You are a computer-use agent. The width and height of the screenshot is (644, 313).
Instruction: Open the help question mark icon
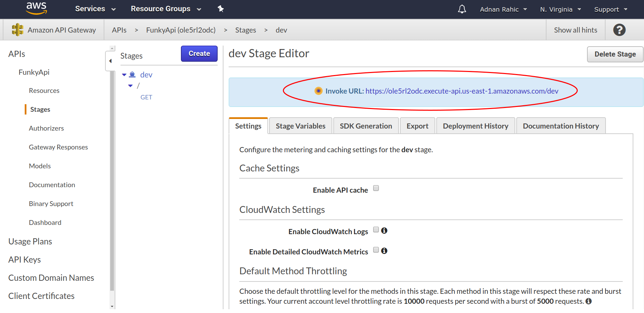tap(619, 30)
